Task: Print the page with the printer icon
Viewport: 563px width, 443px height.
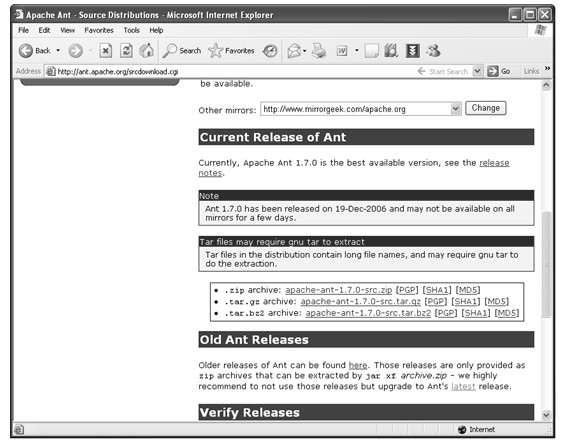Action: [x=319, y=51]
